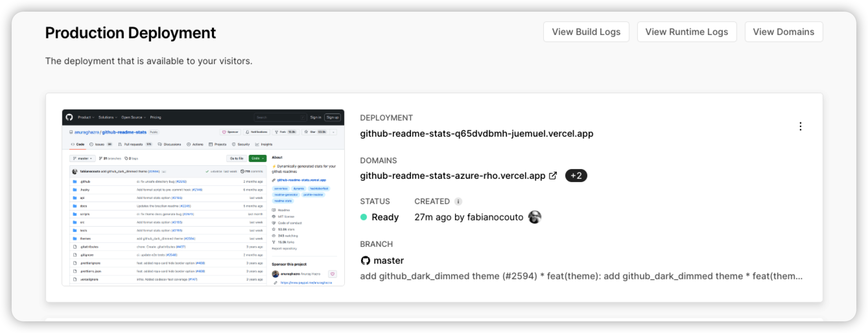This screenshot has width=868, height=333.
Task: Visit github-readme-stats-azure-rho.vercel.app domain
Action: point(452,176)
